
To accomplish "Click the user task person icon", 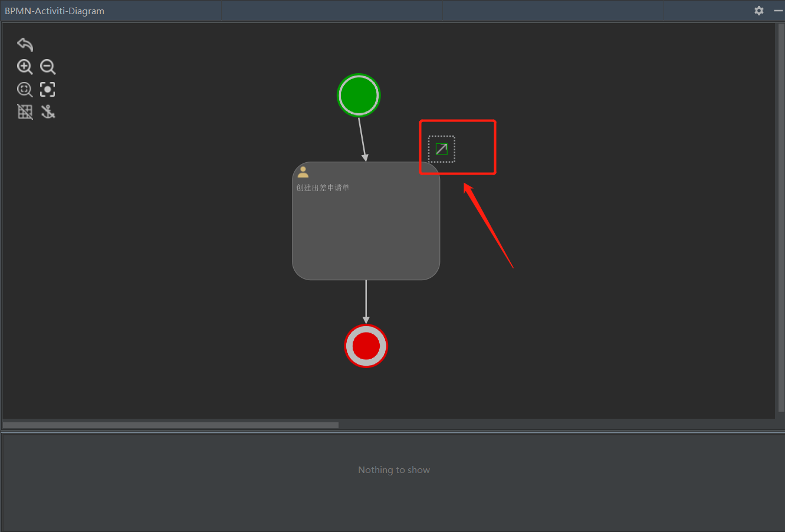I will [303, 172].
